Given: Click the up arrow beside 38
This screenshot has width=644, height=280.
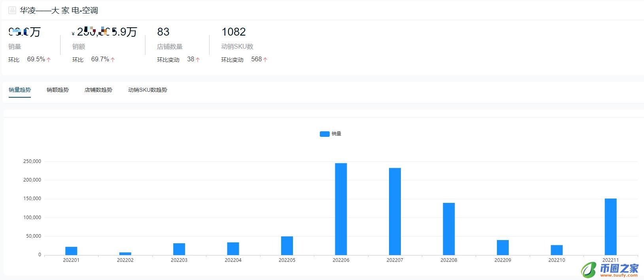Looking at the screenshot, I should pyautogui.click(x=198, y=60).
